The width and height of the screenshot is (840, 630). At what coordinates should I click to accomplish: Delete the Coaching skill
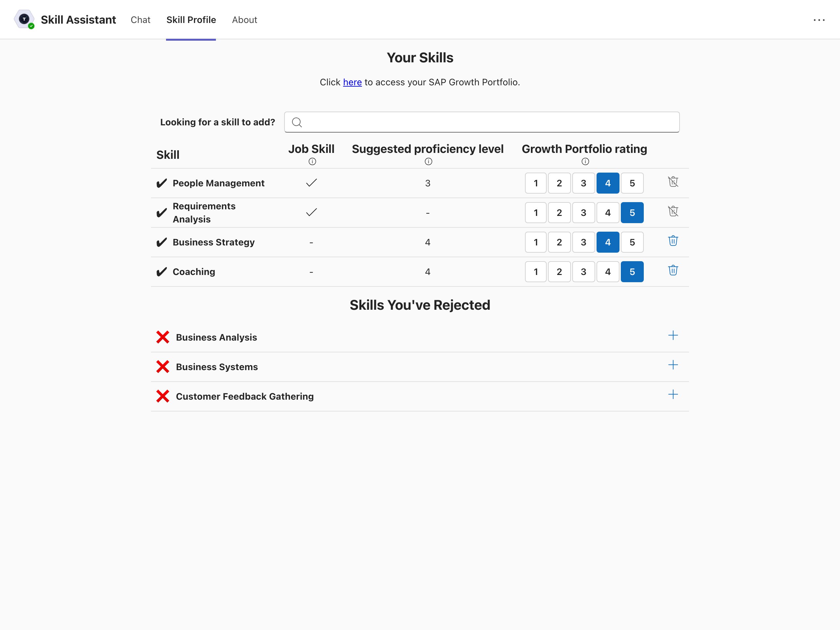(x=673, y=270)
